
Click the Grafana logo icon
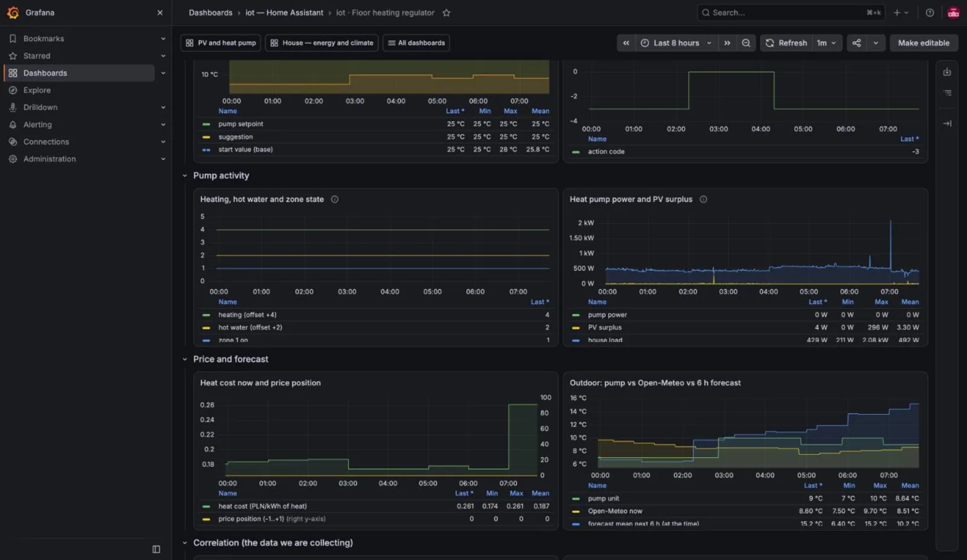tap(13, 13)
